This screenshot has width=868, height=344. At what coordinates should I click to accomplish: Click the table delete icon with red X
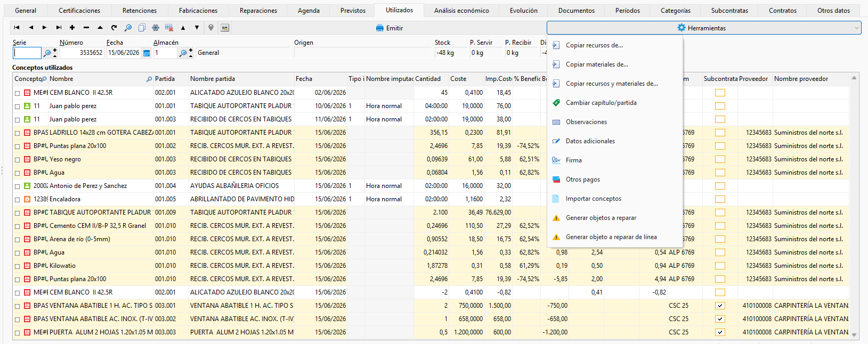(x=169, y=28)
